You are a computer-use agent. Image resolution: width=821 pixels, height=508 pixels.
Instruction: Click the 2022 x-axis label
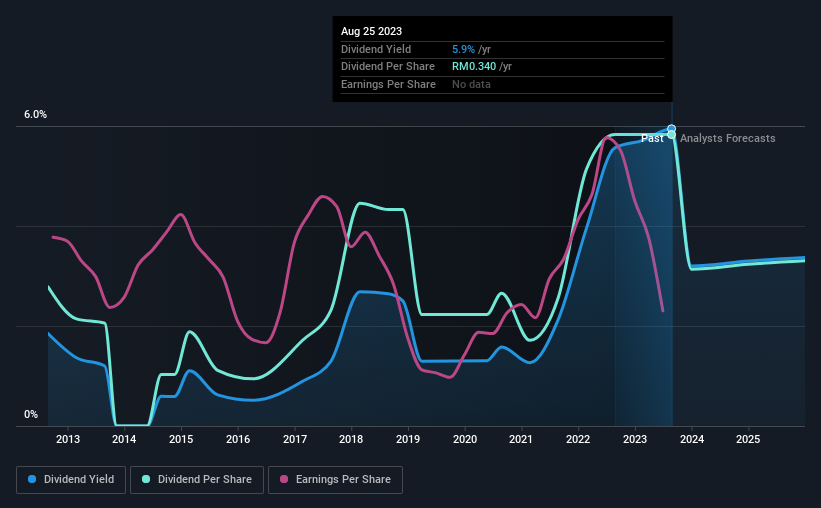pos(578,439)
